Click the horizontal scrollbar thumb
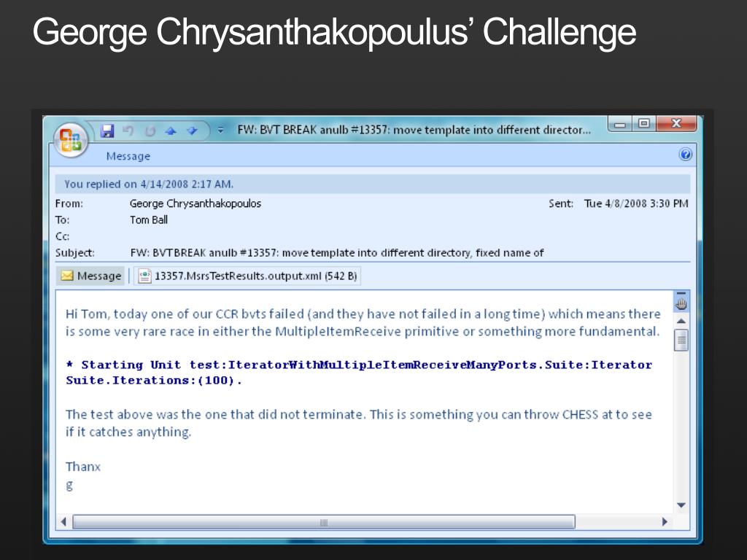The width and height of the screenshot is (747, 560). pos(324,522)
